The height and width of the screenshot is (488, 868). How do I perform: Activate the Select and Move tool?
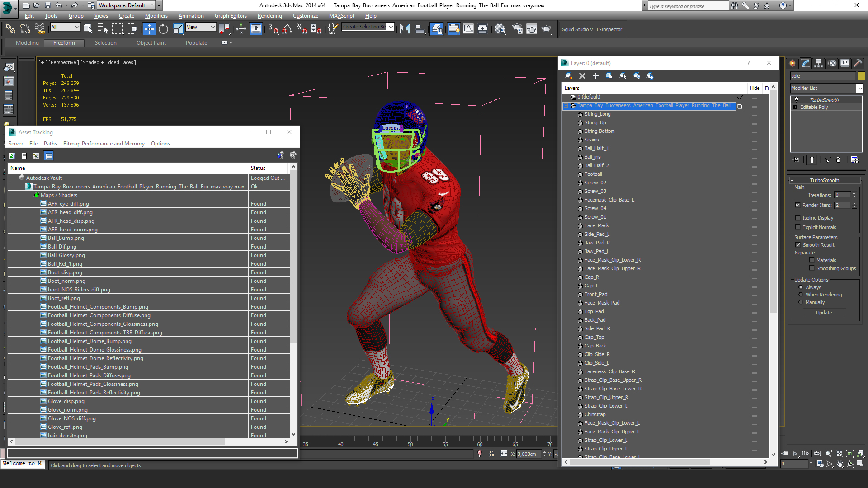pyautogui.click(x=149, y=29)
